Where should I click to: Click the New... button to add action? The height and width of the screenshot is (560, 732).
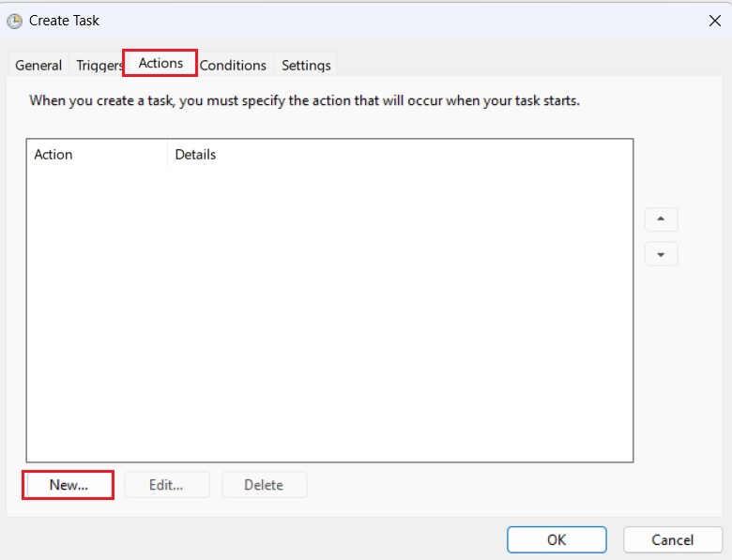point(69,485)
